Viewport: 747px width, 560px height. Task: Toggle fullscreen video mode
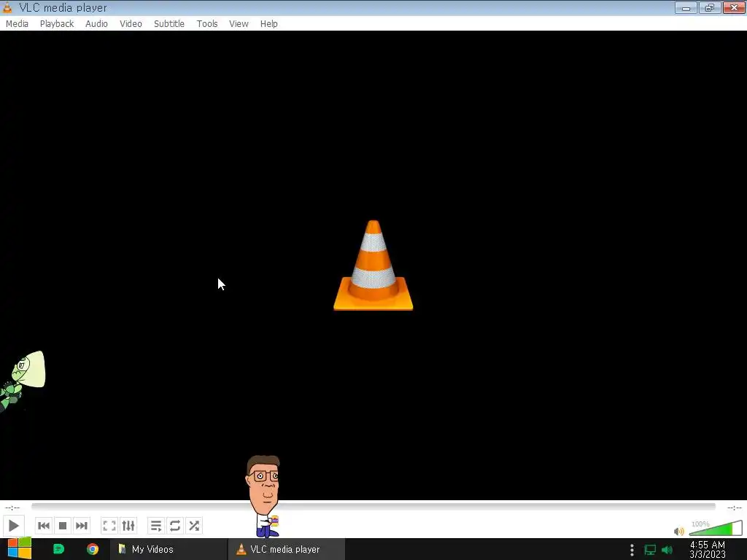click(109, 526)
